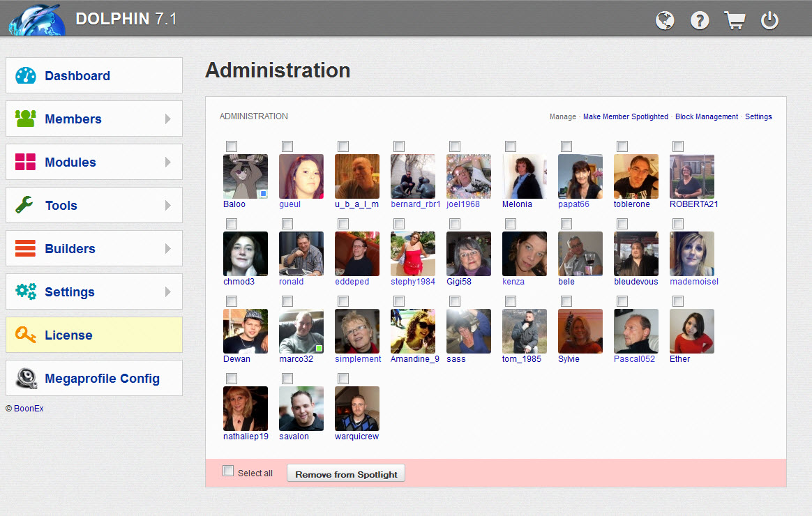Viewport: 812px width, 516px height.
Task: Open the Tools menu item
Action: [94, 206]
